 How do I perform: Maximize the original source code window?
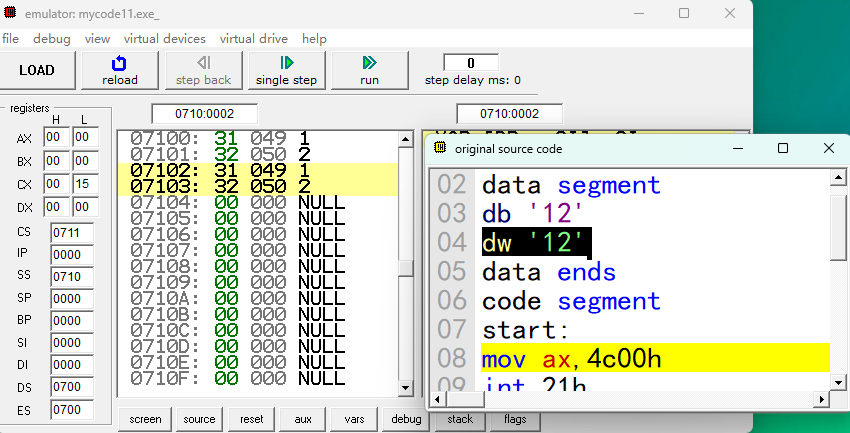pos(782,148)
